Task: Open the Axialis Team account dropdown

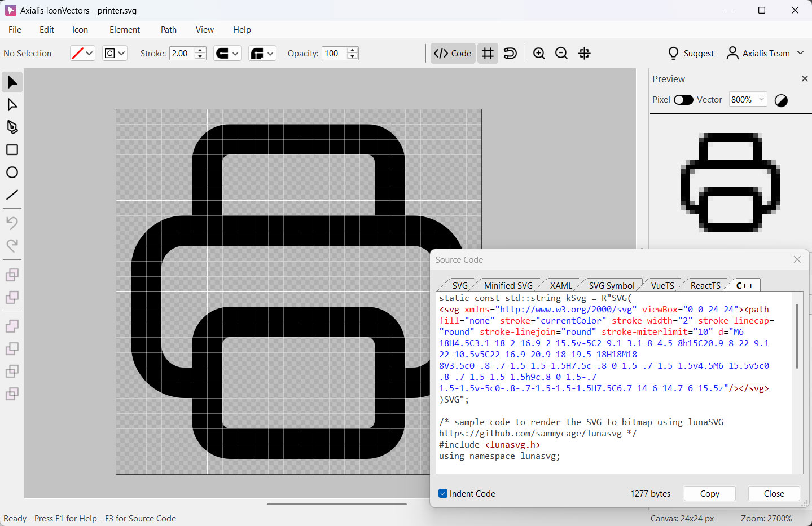Action: pyautogui.click(x=765, y=54)
